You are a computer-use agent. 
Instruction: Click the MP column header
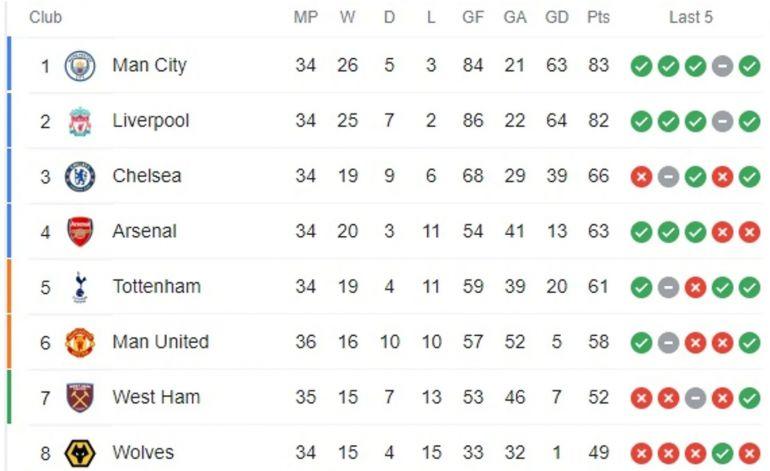pos(306,18)
